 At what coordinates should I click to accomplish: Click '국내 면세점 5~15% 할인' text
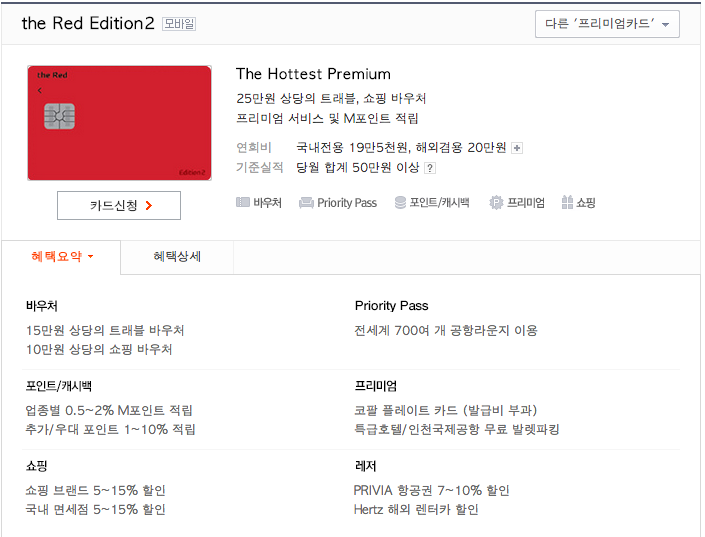(x=96, y=510)
